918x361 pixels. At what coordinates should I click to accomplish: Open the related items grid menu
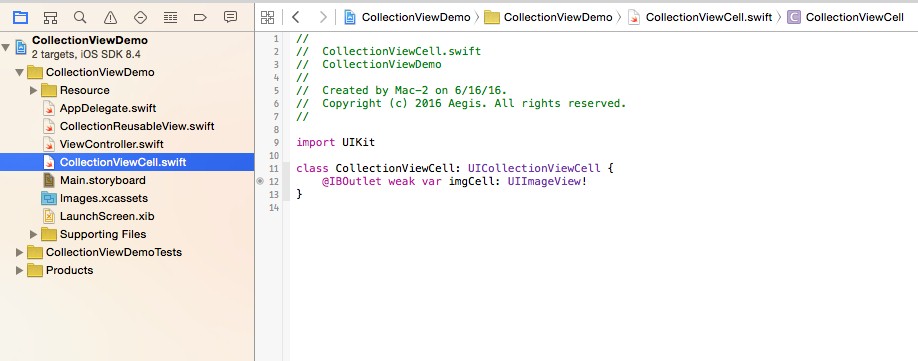268,17
